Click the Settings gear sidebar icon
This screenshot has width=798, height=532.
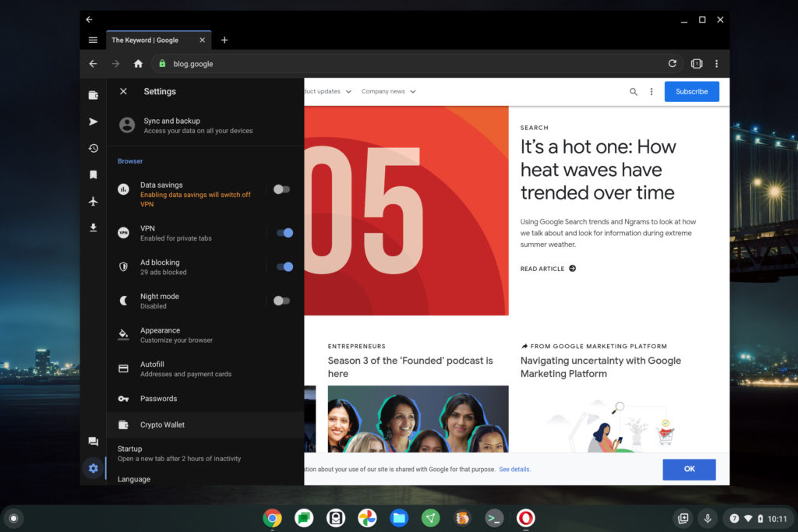[x=94, y=468]
